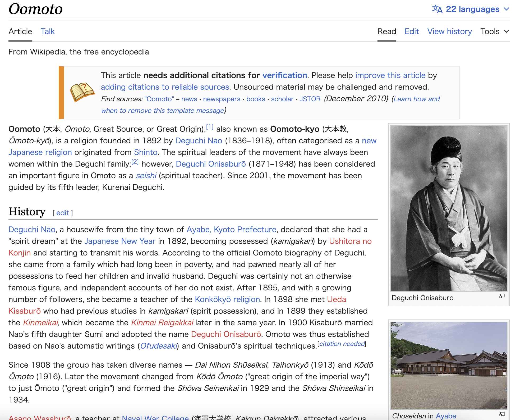Search JSTOR sources link

[x=310, y=99]
